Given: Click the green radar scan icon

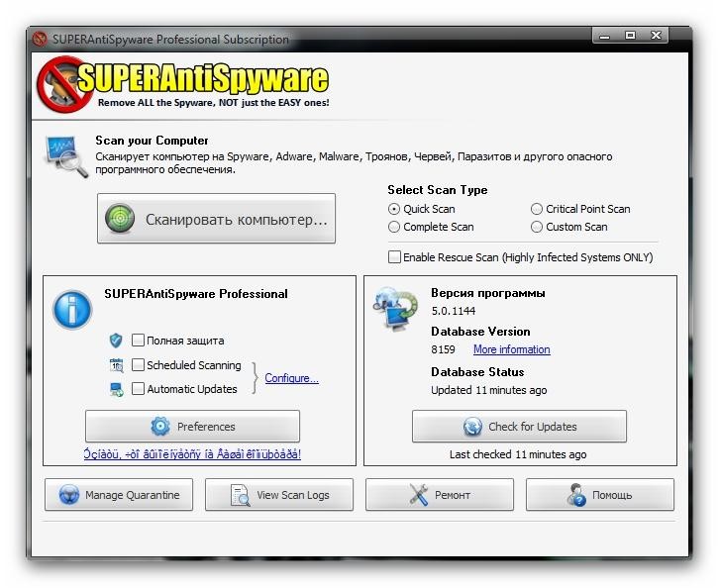Looking at the screenshot, I should click(120, 219).
